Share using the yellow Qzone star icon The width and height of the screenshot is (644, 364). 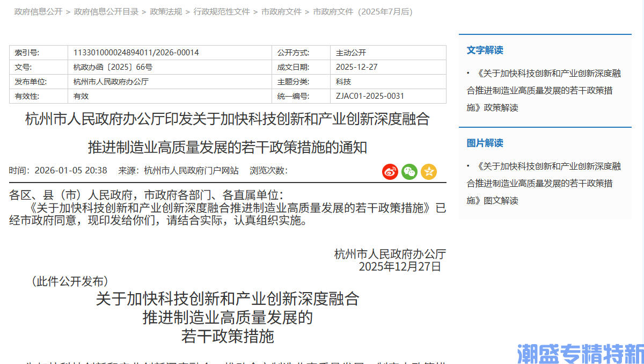[428, 172]
